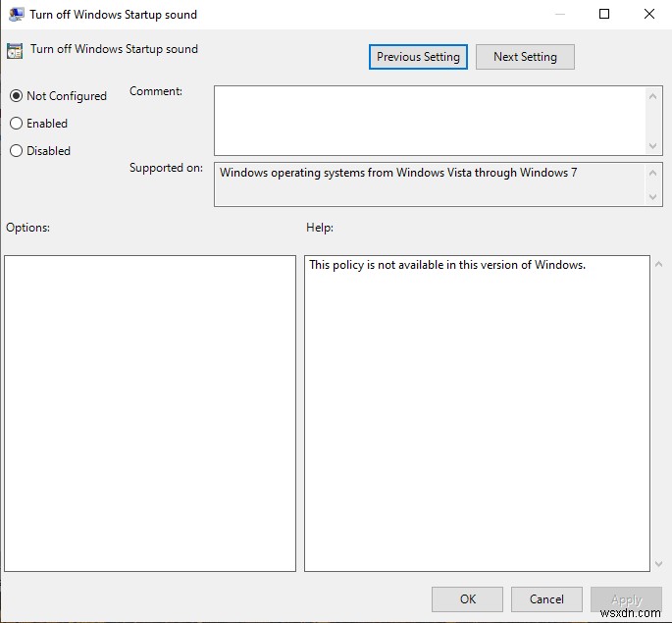This screenshot has width=672, height=623.
Task: Click the Supported on scroll down arrow
Action: click(652, 196)
